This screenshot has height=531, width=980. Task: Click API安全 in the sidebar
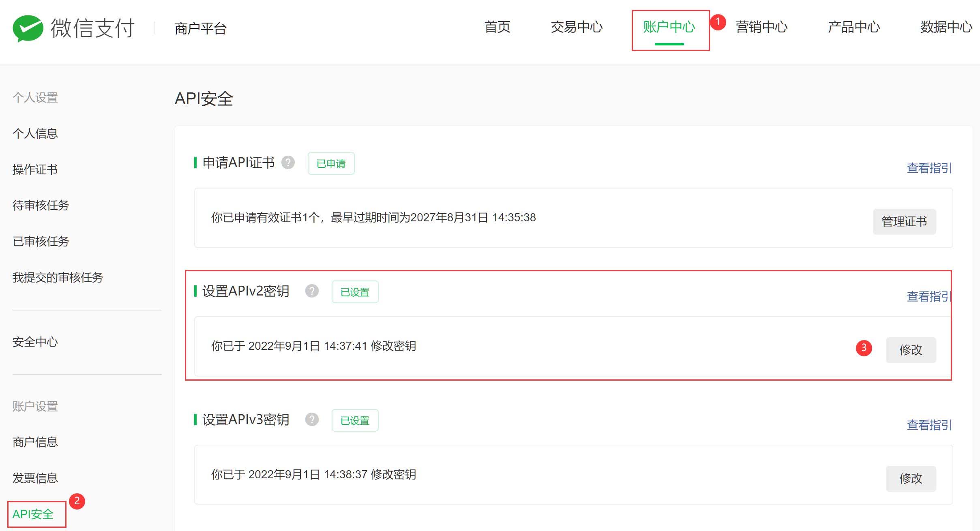tap(33, 514)
